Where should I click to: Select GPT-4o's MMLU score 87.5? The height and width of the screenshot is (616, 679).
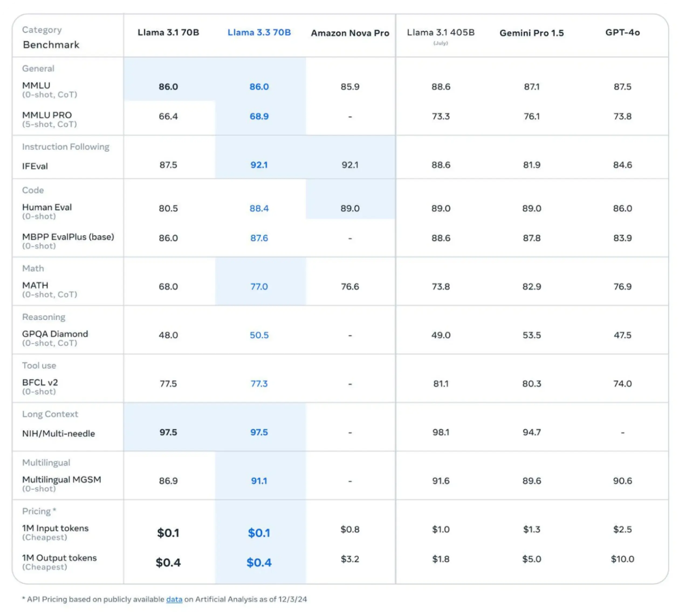click(x=622, y=87)
